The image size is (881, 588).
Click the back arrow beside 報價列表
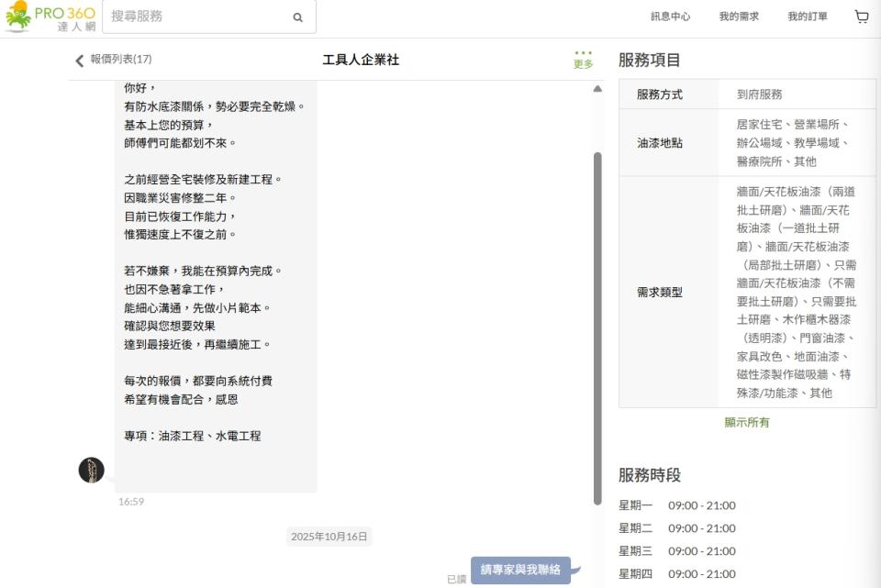(x=79, y=61)
